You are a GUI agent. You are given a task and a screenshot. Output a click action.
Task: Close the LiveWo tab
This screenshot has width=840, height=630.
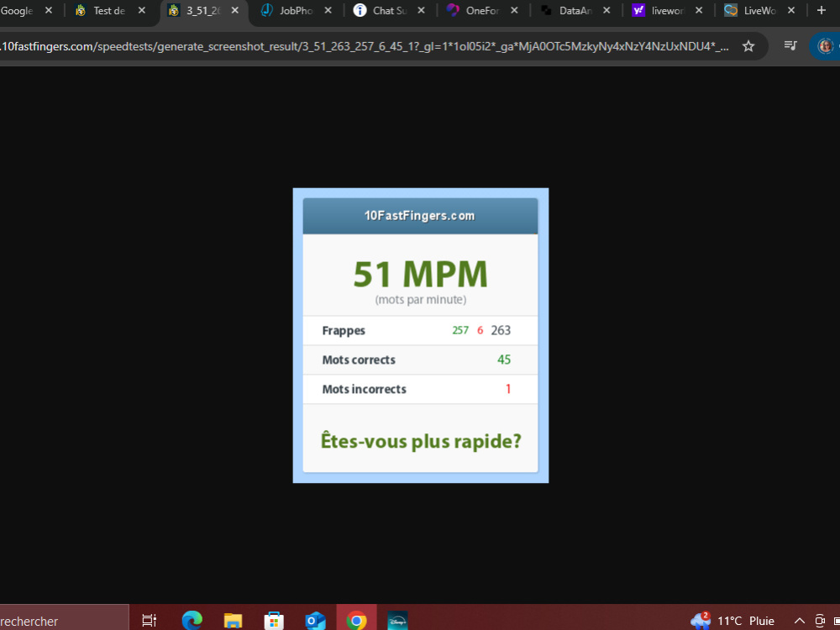pyautogui.click(x=792, y=11)
